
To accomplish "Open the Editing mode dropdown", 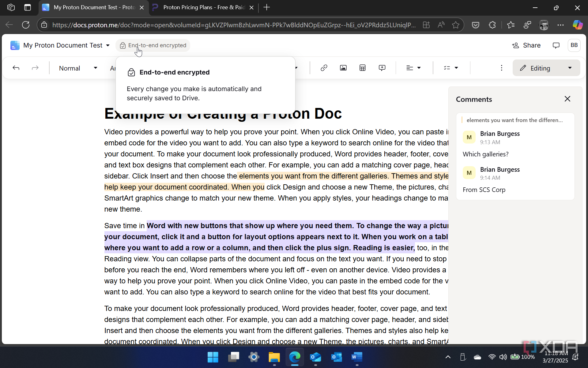I will click(x=546, y=68).
